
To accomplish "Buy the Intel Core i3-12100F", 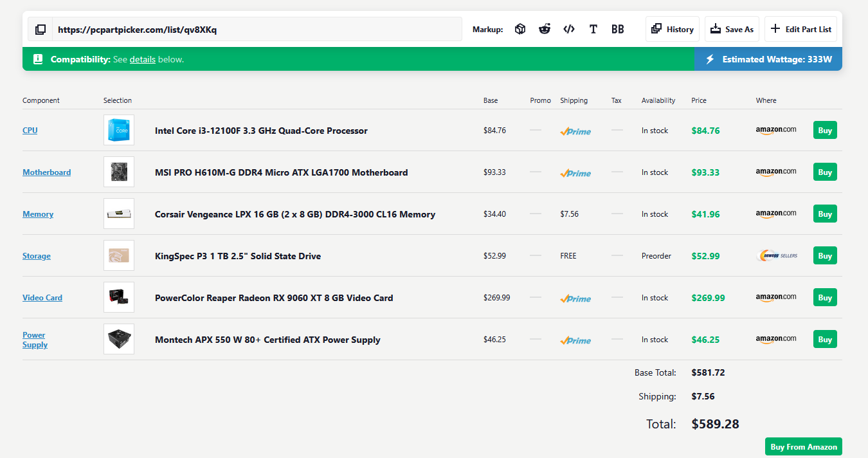I will tap(825, 131).
